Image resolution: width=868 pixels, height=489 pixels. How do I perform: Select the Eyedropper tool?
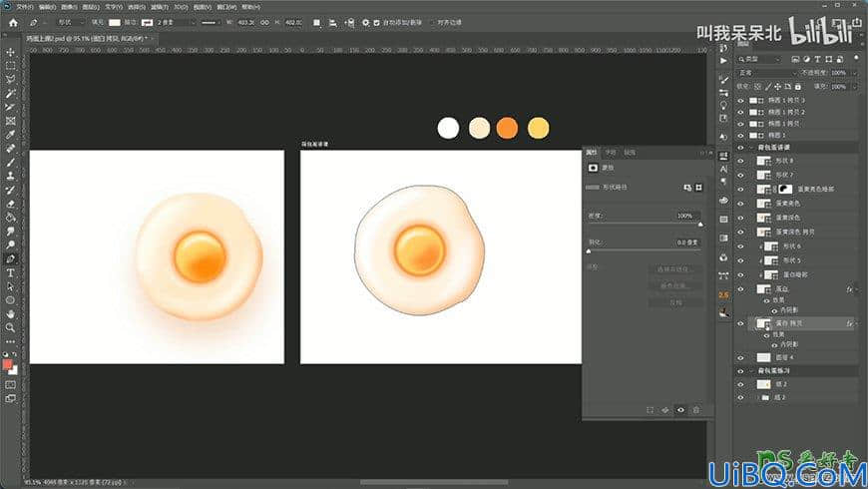pyautogui.click(x=11, y=135)
